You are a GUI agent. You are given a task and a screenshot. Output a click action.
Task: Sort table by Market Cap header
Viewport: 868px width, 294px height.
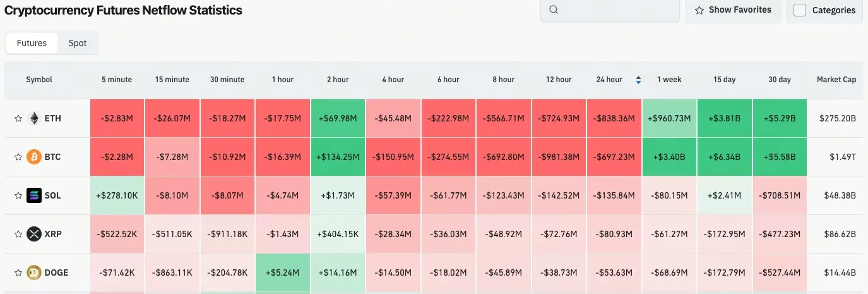836,80
